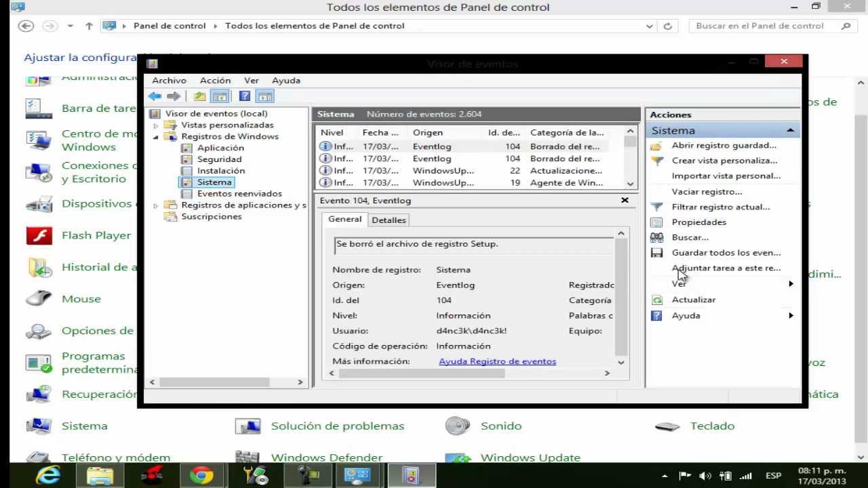Image resolution: width=868 pixels, height=488 pixels.
Task: Click the Ayuda question icon in Acciones
Action: (656, 316)
